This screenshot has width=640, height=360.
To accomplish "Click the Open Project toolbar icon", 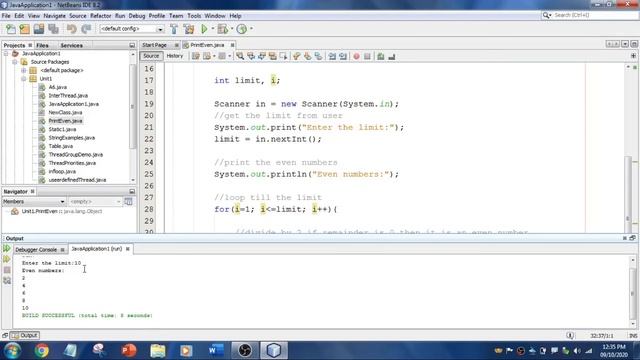I will pos(39,29).
